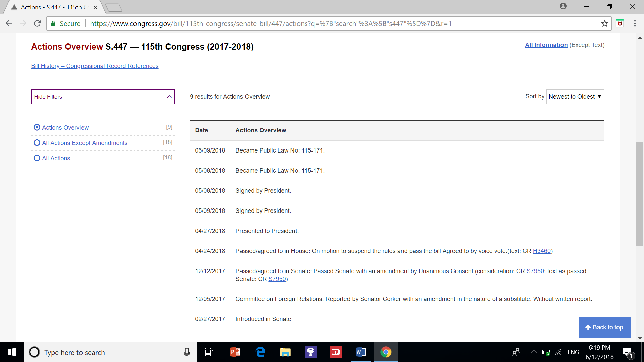Viewport: 644px width, 362px height.
Task: Click the microphone icon in search box
Action: 187,352
